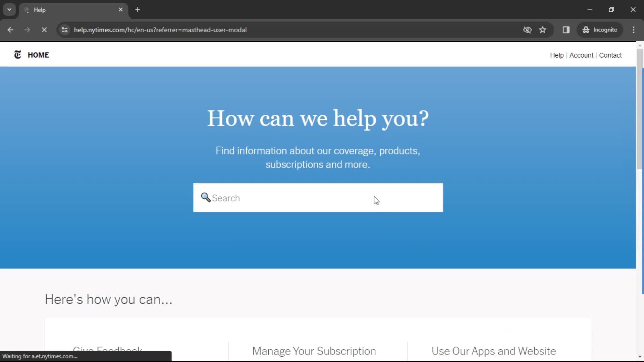This screenshot has width=644, height=362.
Task: Toggle the page loading stop button
Action: pyautogui.click(x=44, y=29)
